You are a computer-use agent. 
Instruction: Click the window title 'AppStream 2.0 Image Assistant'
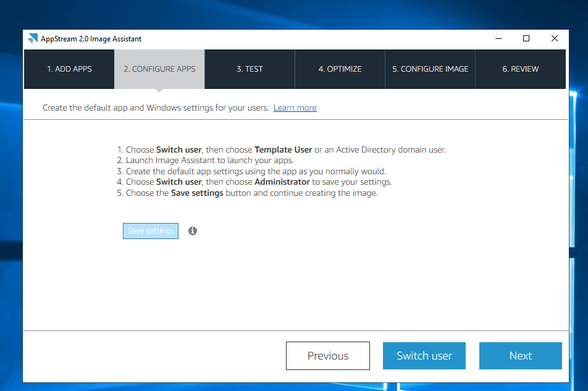click(x=91, y=39)
